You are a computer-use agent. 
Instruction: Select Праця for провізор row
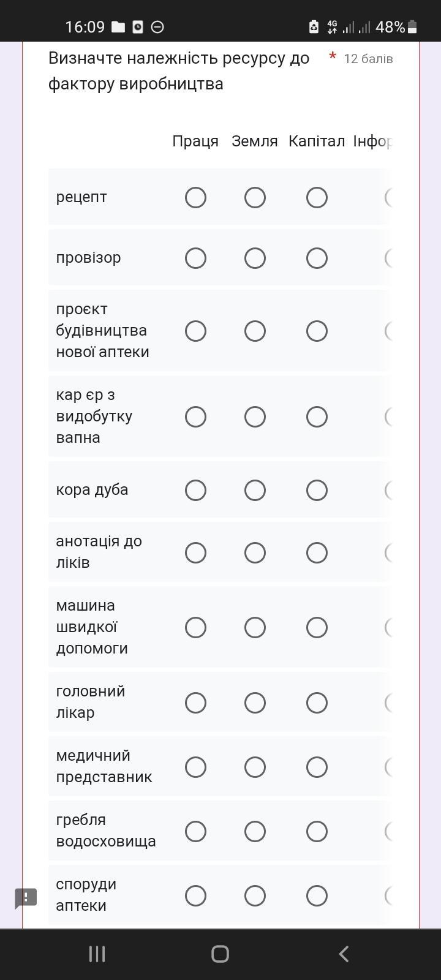pyautogui.click(x=195, y=258)
